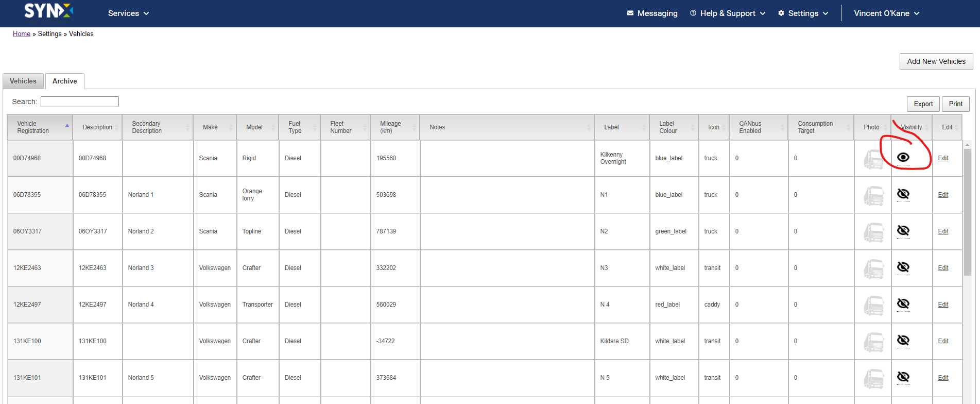Sort by Notes column header
This screenshot has height=404, width=980.
point(507,127)
